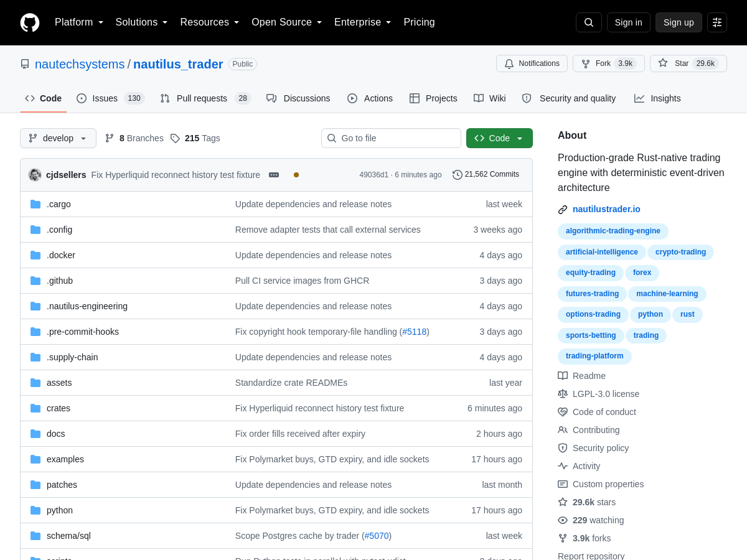
Task: Expand commit message ellipsis button
Action: (274, 175)
